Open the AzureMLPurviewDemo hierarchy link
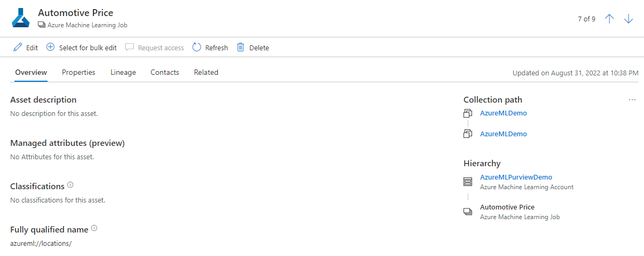 (516, 177)
